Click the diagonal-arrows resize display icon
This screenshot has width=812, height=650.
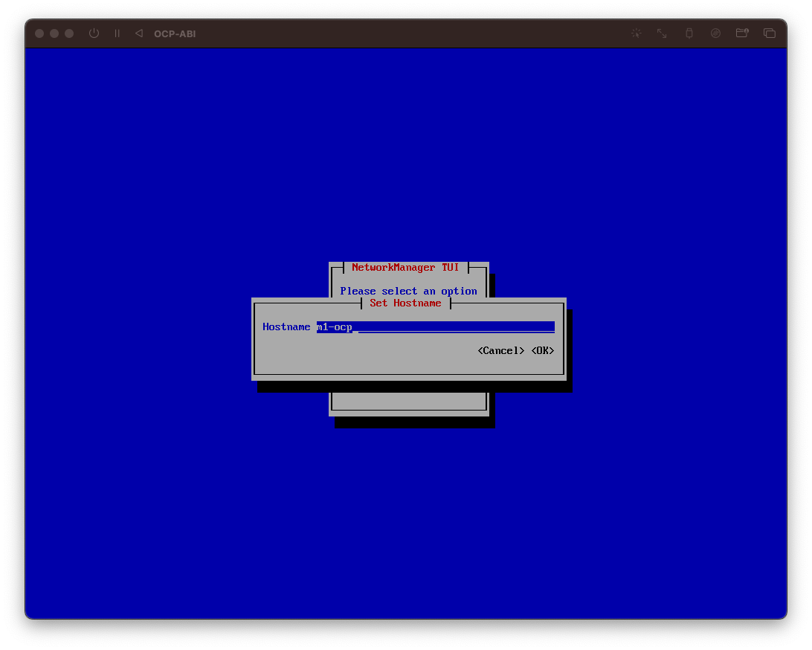pos(661,33)
